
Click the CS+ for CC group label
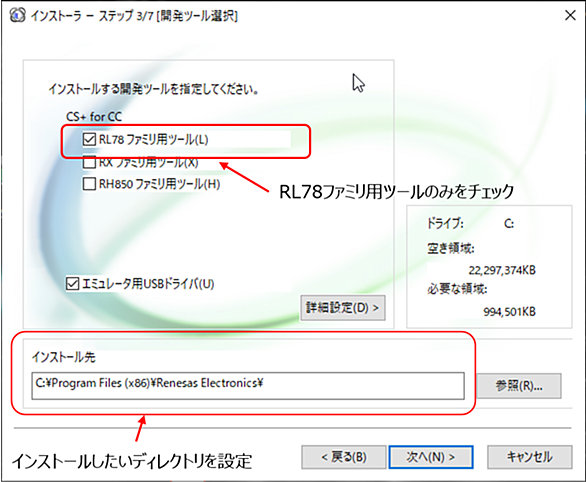[94, 117]
